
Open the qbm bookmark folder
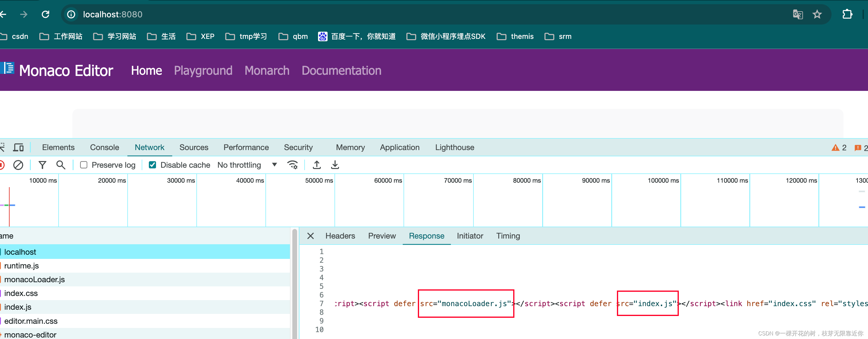(293, 36)
